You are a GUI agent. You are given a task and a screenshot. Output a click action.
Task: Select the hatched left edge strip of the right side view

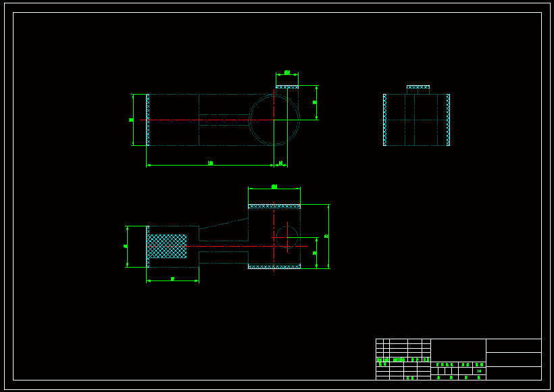pyautogui.click(x=385, y=120)
